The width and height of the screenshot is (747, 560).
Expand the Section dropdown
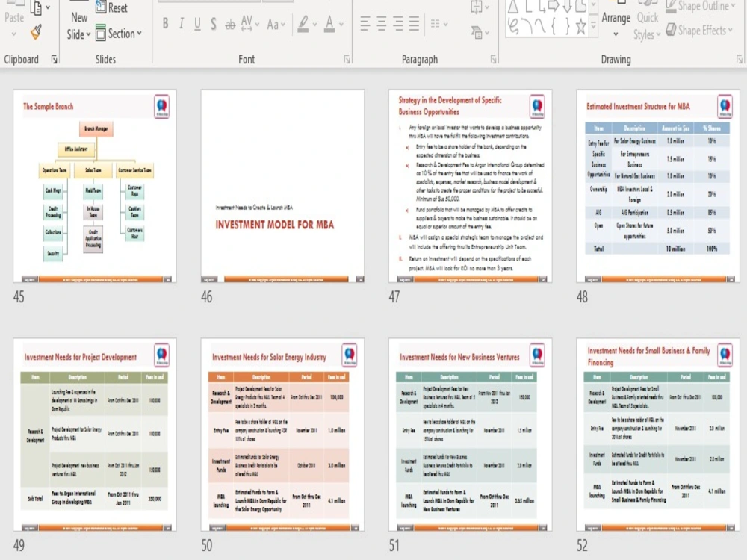click(x=119, y=34)
